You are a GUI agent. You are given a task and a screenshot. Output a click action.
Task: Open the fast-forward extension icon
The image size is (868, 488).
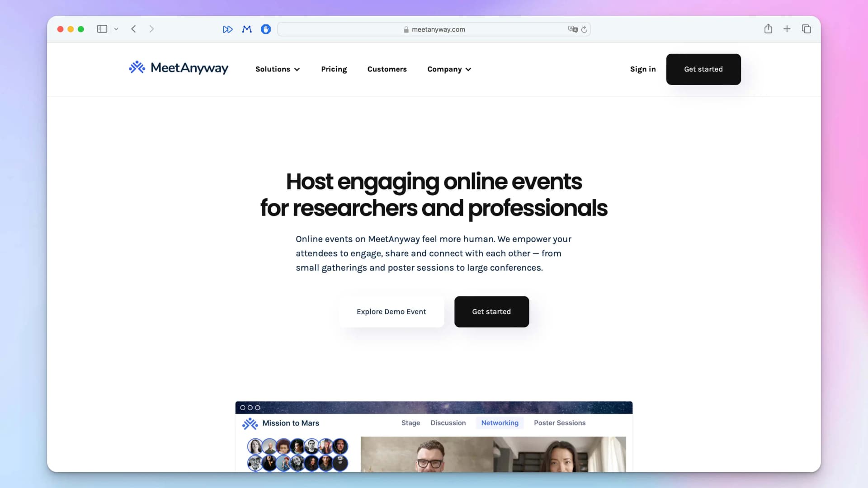point(228,28)
